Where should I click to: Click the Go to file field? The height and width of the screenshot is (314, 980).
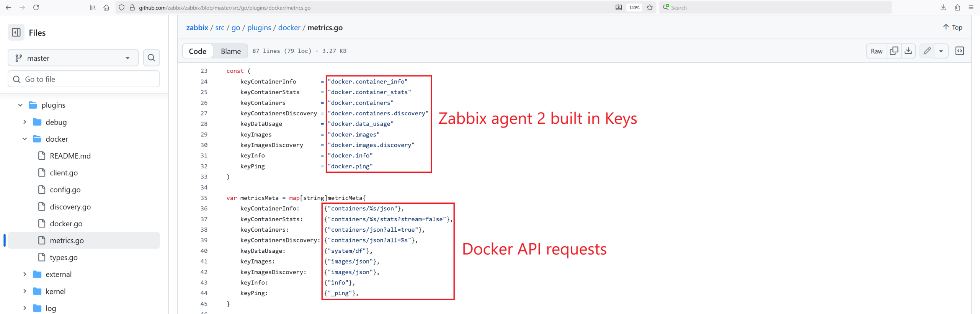[x=83, y=79]
